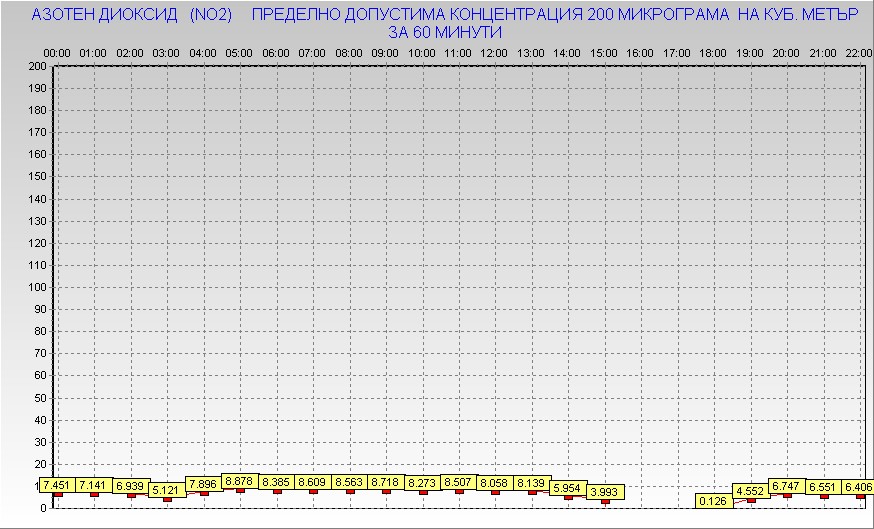Viewport: 874px width, 529px height.
Task: Click the lowest 0.126 data label
Action: coord(713,501)
